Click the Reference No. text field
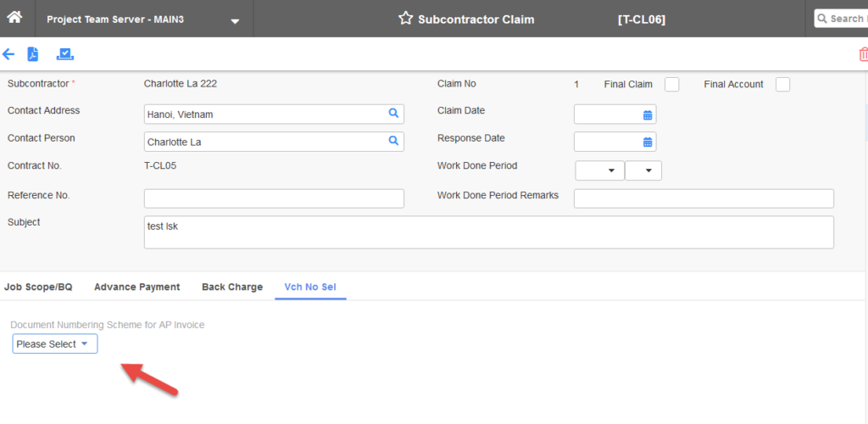The image size is (868, 424). (274, 198)
